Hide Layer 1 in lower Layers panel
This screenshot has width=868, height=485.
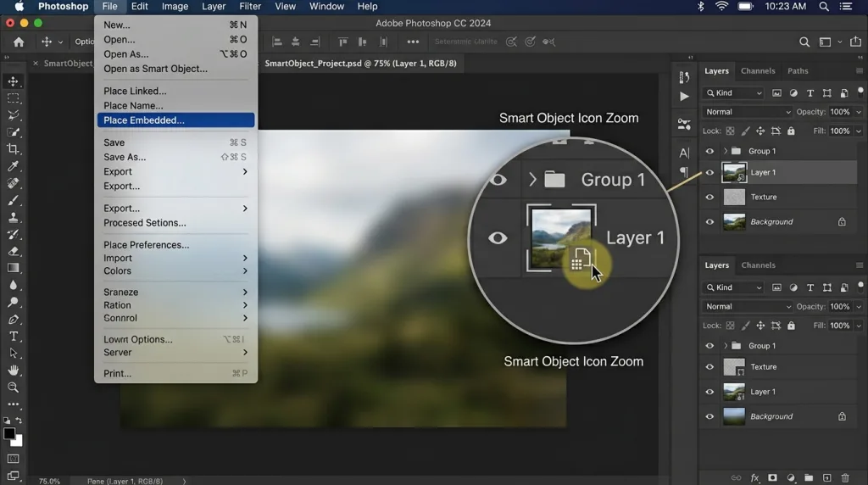tap(709, 392)
